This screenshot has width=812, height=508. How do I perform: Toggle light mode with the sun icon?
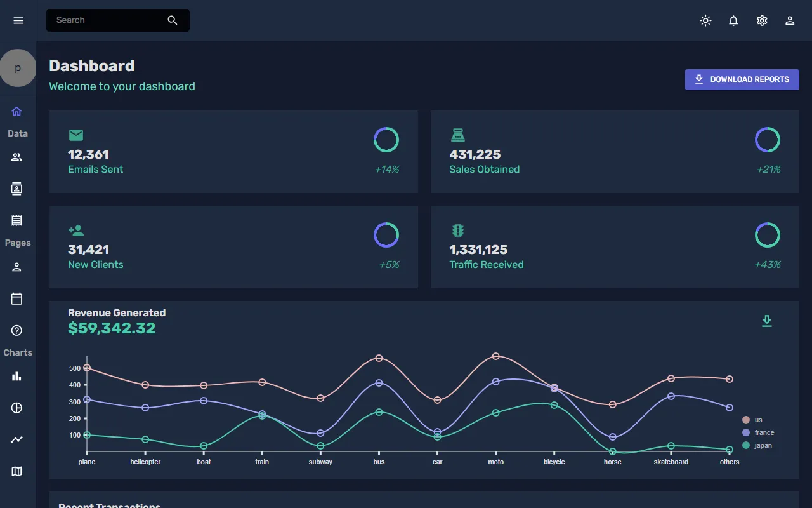[x=705, y=20]
